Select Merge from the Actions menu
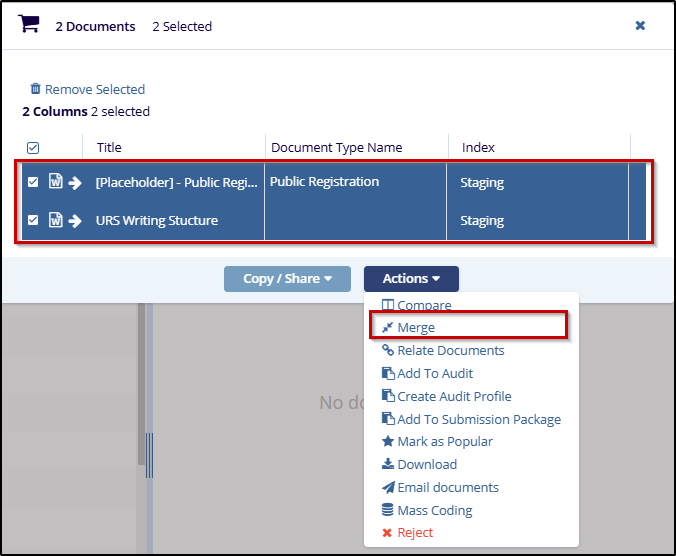676x556 pixels. (416, 327)
